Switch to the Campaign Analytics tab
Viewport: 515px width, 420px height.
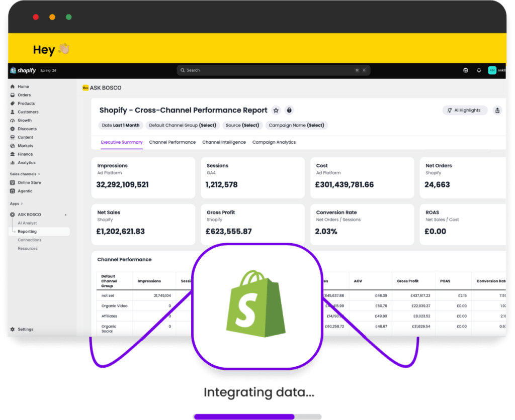(274, 142)
